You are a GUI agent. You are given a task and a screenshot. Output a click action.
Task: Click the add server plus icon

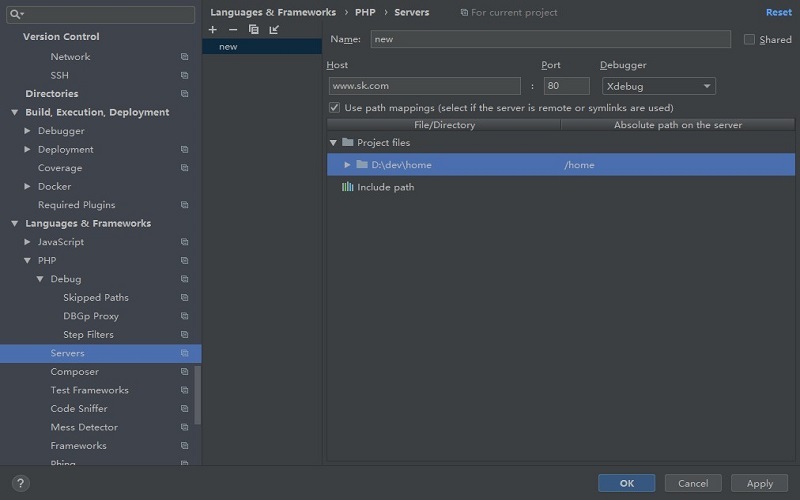pos(212,30)
